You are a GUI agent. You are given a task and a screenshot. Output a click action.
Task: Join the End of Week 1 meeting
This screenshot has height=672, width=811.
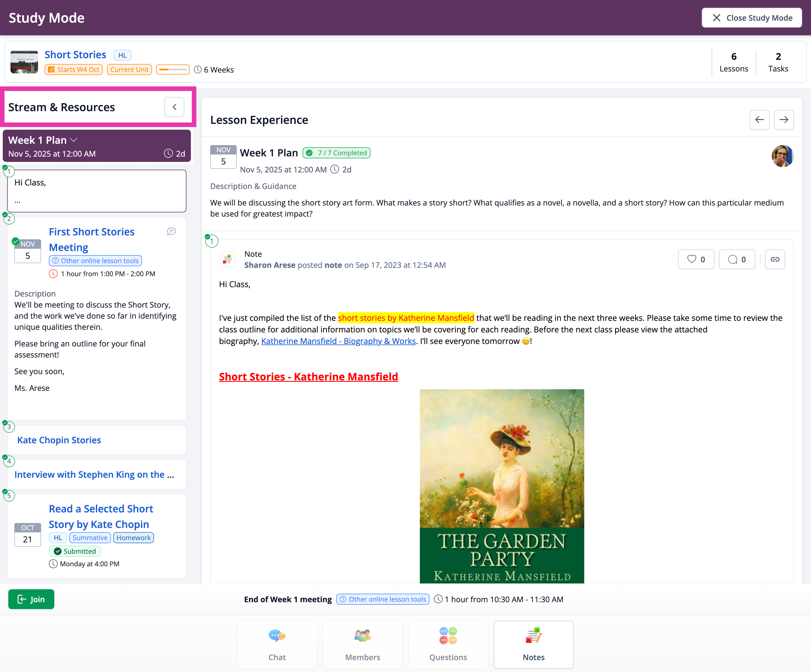click(x=31, y=599)
